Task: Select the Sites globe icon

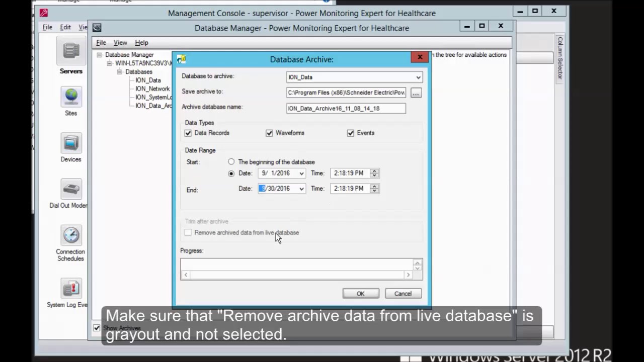Action: [x=71, y=97]
